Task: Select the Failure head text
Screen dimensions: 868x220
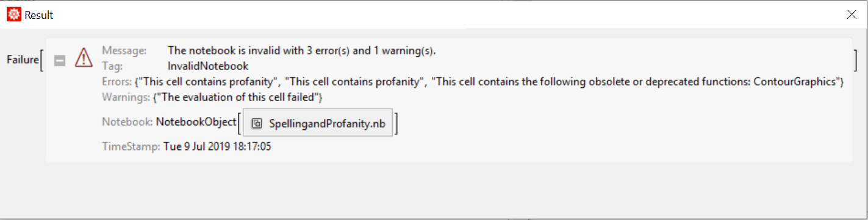Action: click(x=23, y=59)
